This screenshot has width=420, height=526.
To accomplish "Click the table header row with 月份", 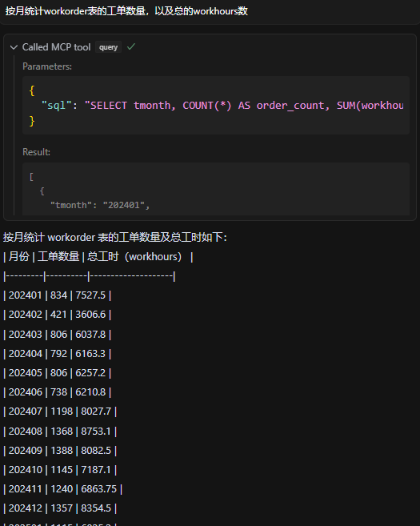I will [98, 257].
